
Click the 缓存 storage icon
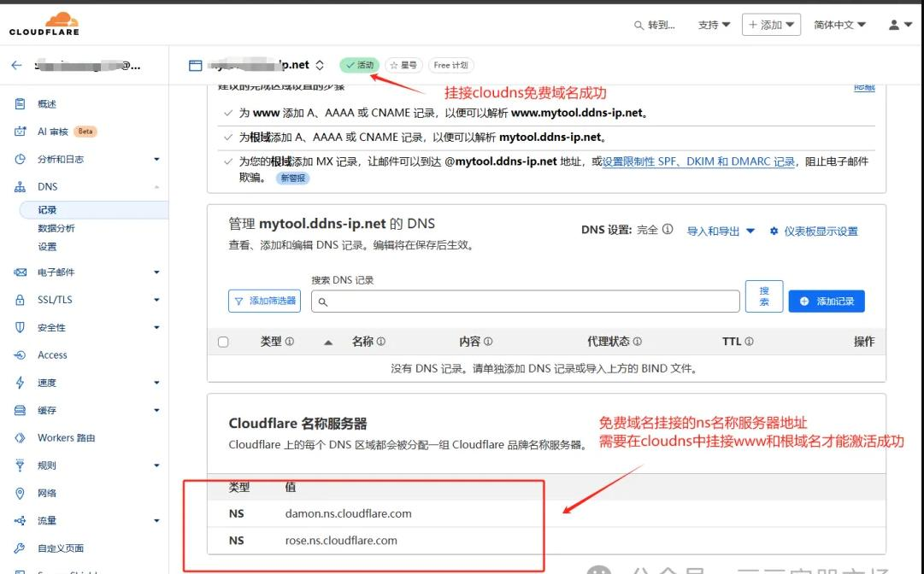(x=20, y=410)
